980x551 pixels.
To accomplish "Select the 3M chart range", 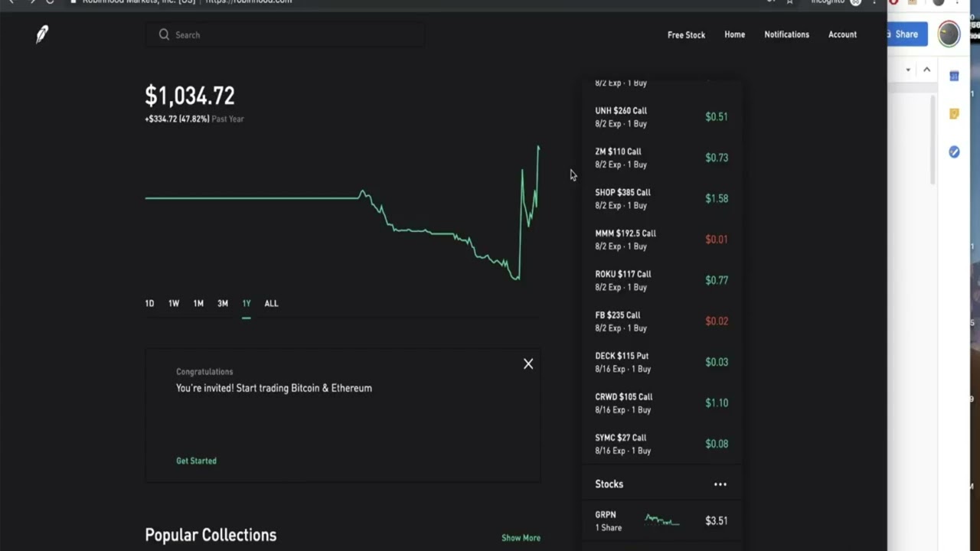I will [x=222, y=303].
